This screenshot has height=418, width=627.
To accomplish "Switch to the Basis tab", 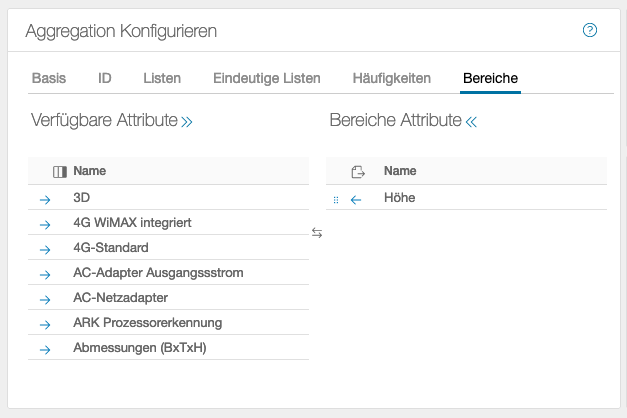I will tap(49, 77).
